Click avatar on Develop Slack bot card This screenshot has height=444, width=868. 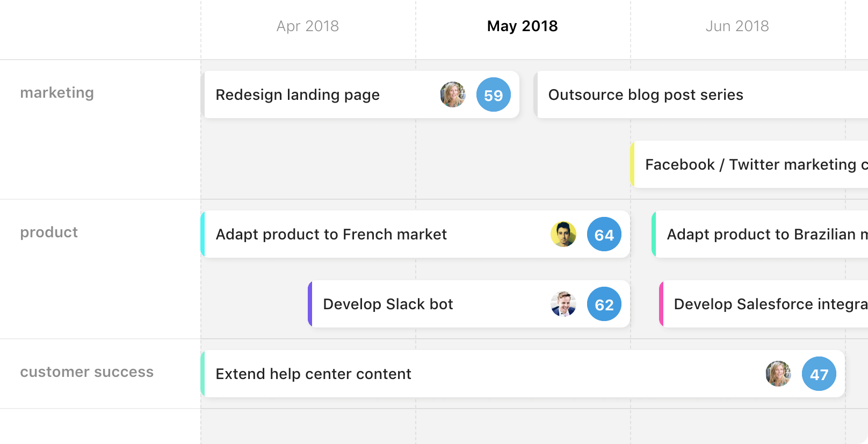click(563, 304)
